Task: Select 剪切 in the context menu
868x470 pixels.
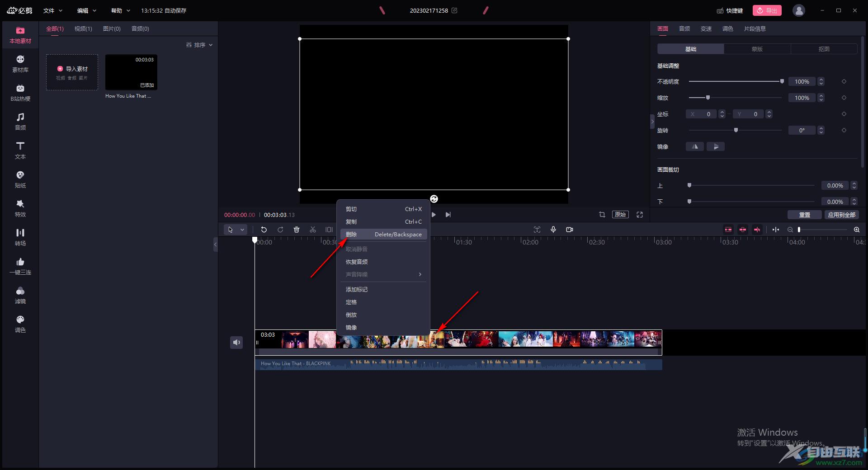Action: pos(383,209)
